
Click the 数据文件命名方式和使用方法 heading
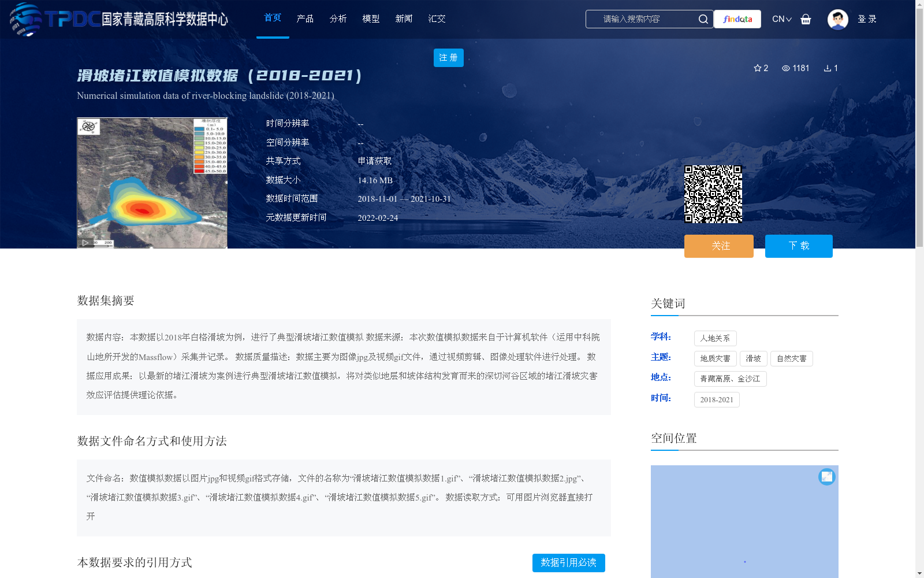pyautogui.click(x=152, y=441)
